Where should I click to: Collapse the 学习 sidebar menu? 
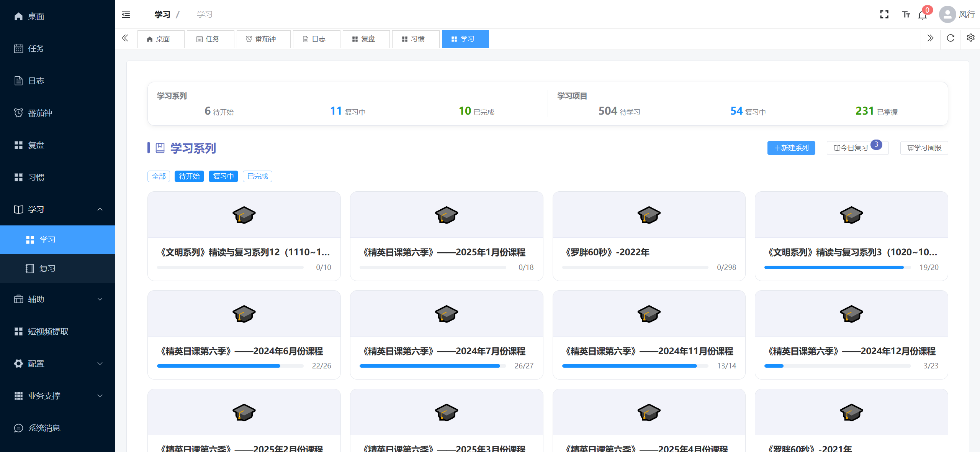pos(57,209)
